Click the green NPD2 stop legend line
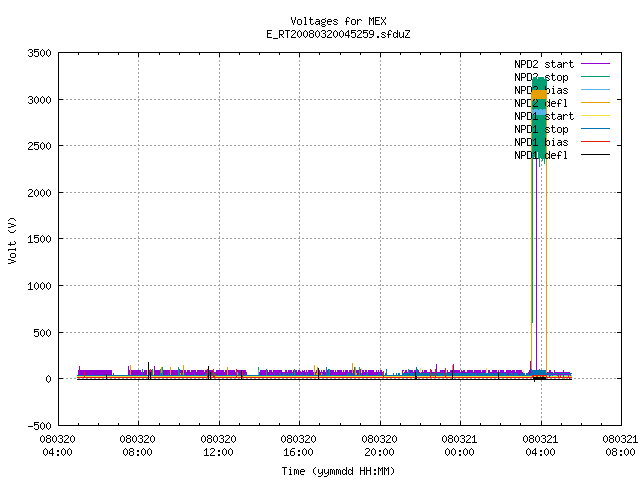Image resolution: width=640 pixels, height=480 pixels. coord(595,77)
